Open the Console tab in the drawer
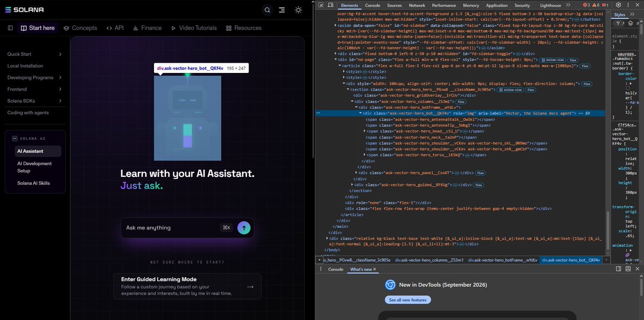 336,269
